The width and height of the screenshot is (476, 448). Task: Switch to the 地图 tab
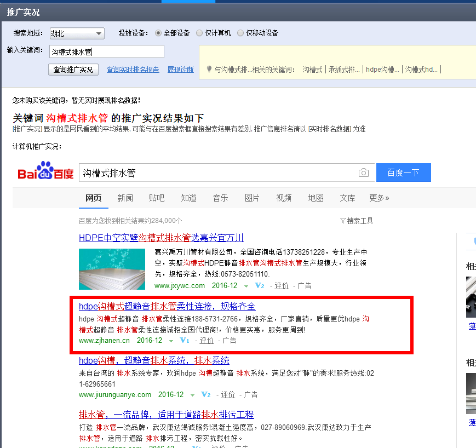click(x=316, y=198)
